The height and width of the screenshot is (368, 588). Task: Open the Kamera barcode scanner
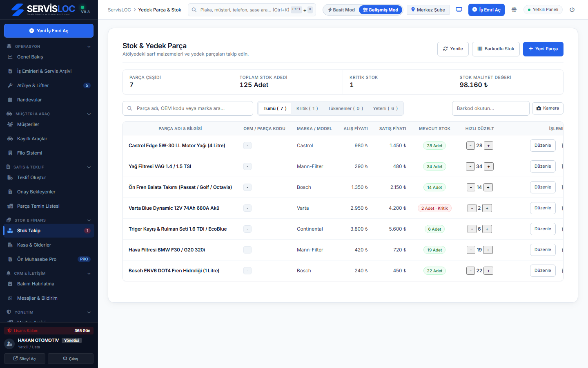pos(548,108)
